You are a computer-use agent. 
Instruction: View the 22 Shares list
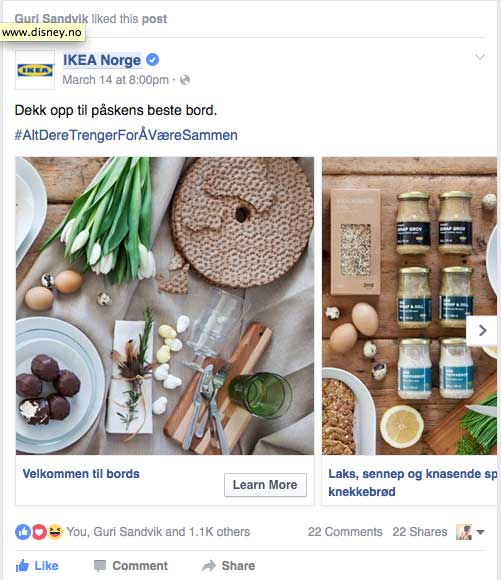click(x=420, y=532)
